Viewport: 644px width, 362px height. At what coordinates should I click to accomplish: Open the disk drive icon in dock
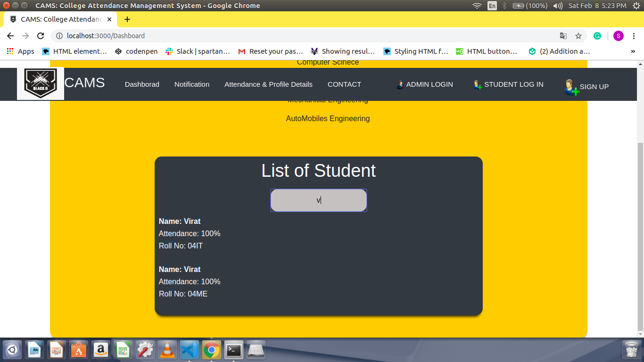click(x=256, y=350)
